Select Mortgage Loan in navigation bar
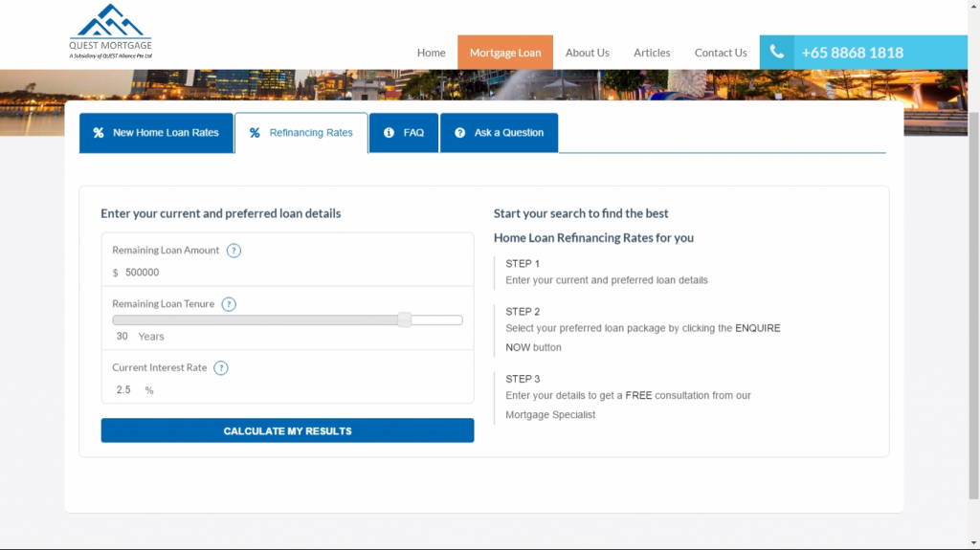 [x=504, y=53]
